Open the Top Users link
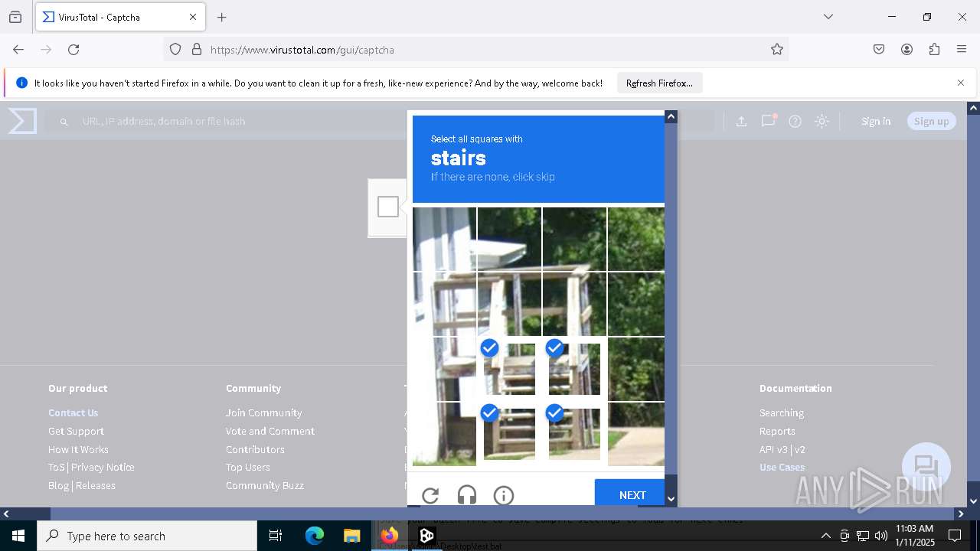980x551 pixels. [x=248, y=467]
